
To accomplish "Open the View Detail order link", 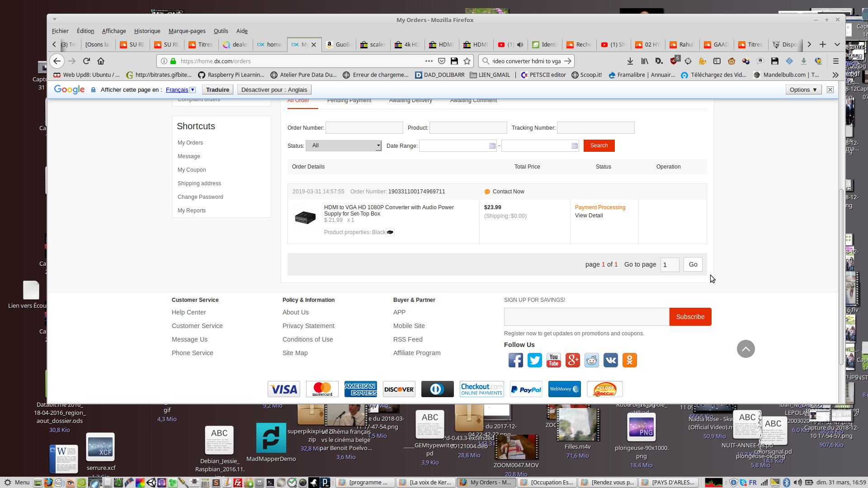I will pos(589,216).
